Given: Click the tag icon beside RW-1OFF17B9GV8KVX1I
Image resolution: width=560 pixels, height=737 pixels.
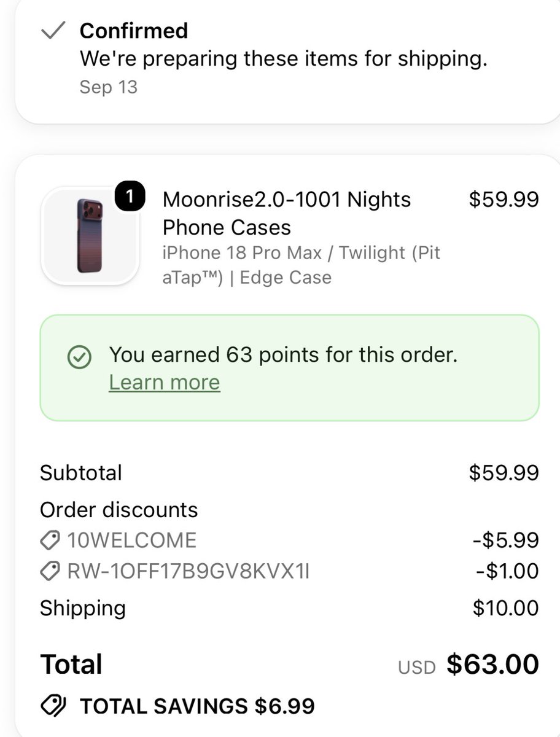Looking at the screenshot, I should pos(50,572).
